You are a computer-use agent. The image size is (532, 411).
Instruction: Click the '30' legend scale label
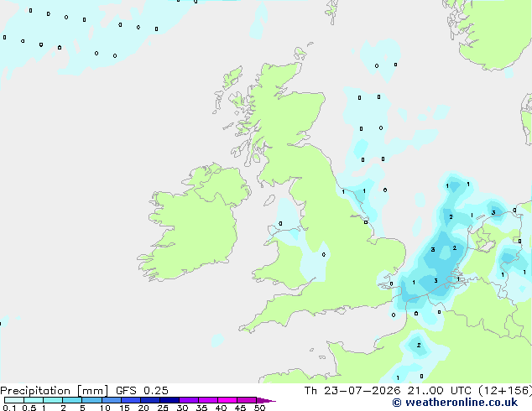point(182,408)
